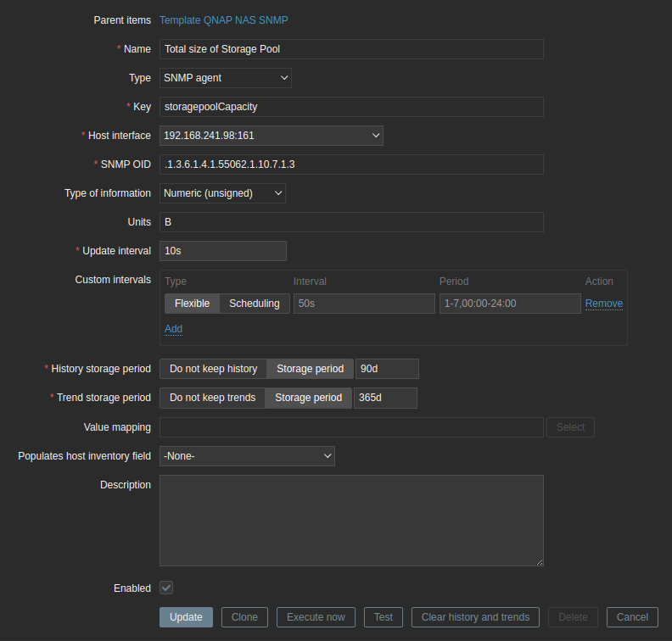Uncheck the Enabled checkbox
The height and width of the screenshot is (641, 672).
tap(166, 588)
